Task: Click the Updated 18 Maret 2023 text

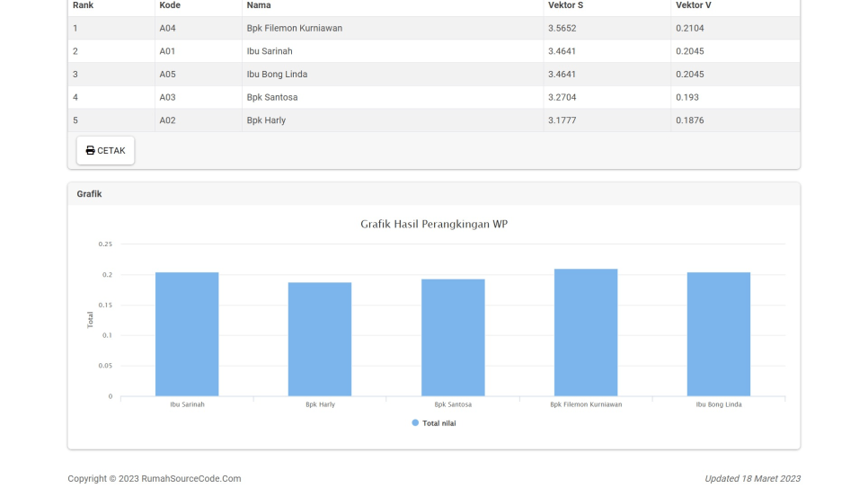Action: tap(752, 479)
